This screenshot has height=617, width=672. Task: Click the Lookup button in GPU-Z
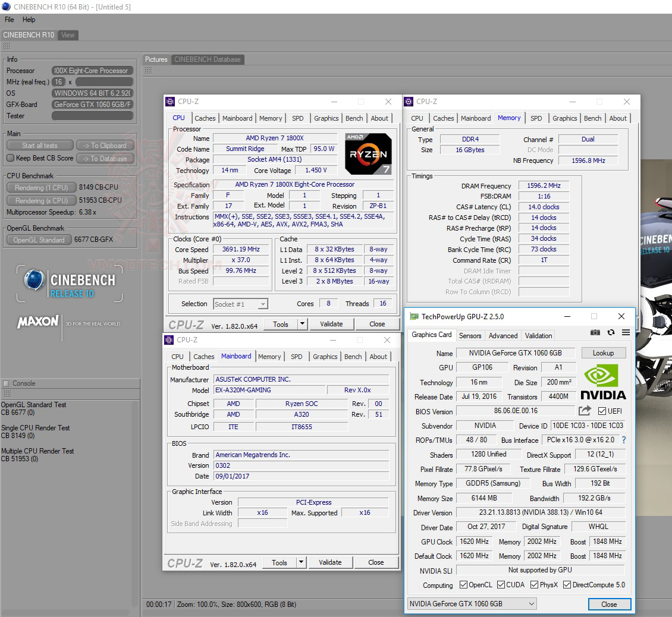(604, 353)
